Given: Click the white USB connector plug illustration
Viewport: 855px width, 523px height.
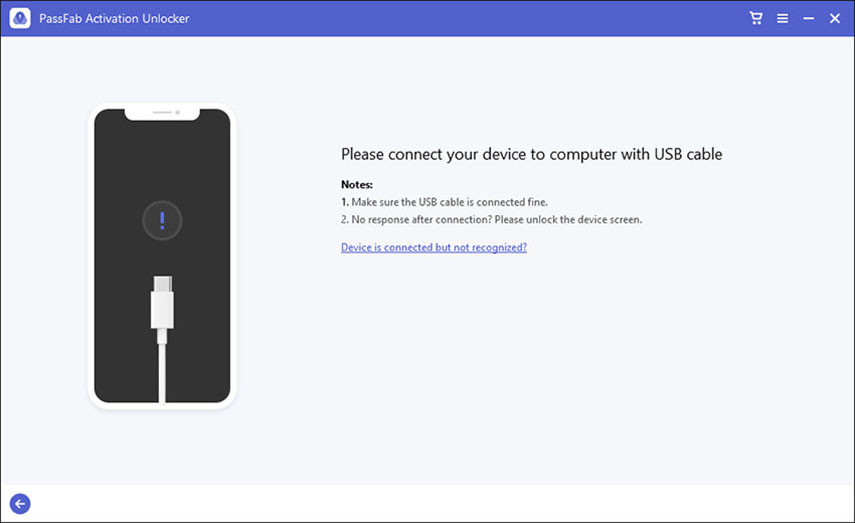Looking at the screenshot, I should pos(162,302).
